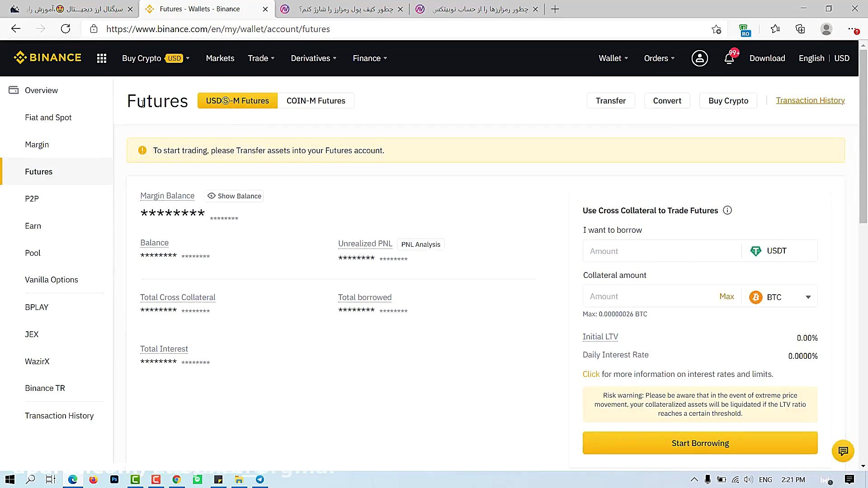The width and height of the screenshot is (868, 488).
Task: Click the Convert button
Action: pos(667,101)
